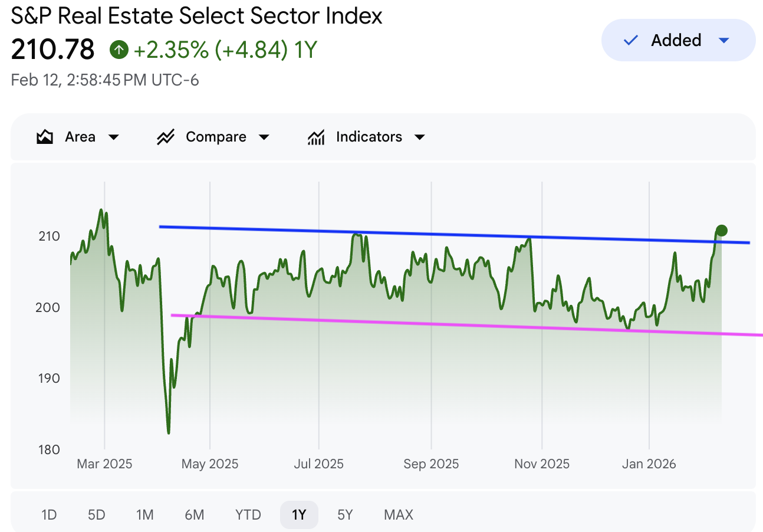Click the Compare lines icon

point(166,137)
